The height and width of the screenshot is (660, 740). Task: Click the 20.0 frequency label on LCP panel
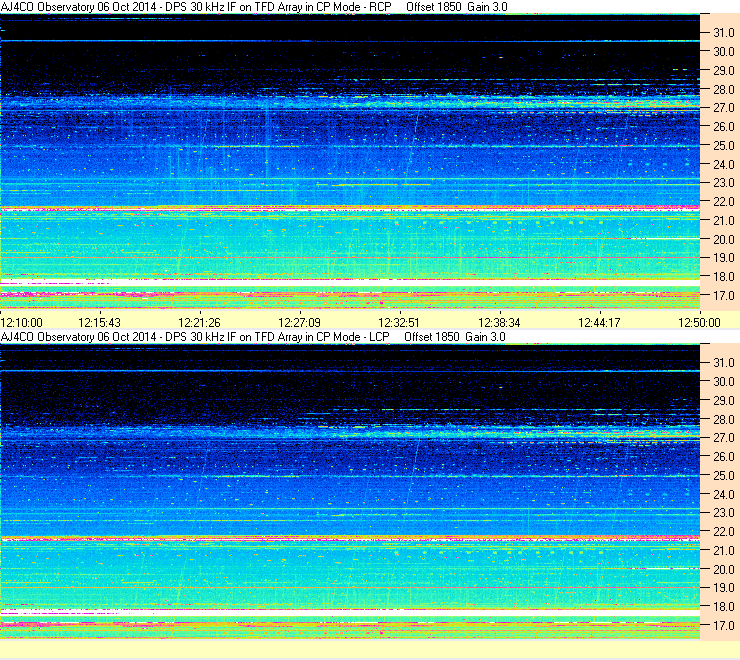tap(724, 569)
